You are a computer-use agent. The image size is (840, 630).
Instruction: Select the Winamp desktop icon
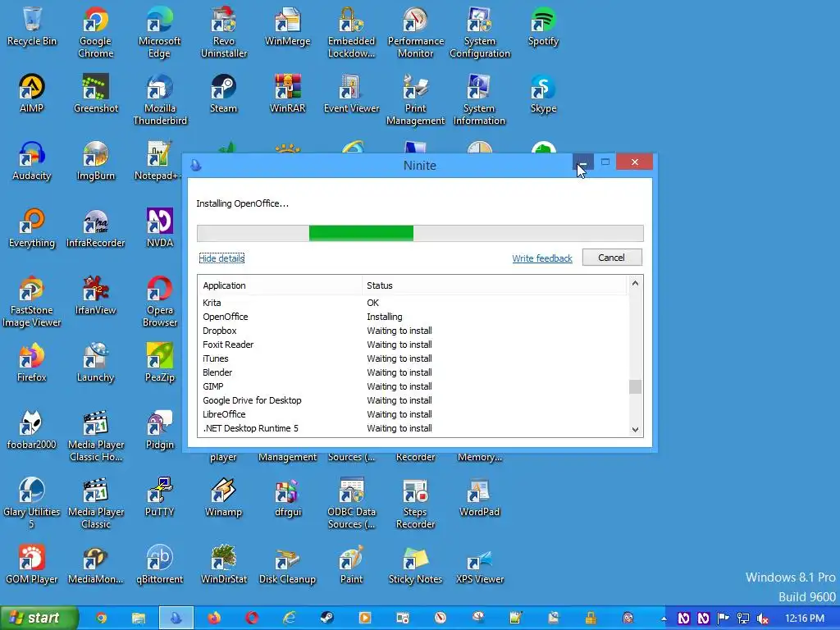(223, 497)
